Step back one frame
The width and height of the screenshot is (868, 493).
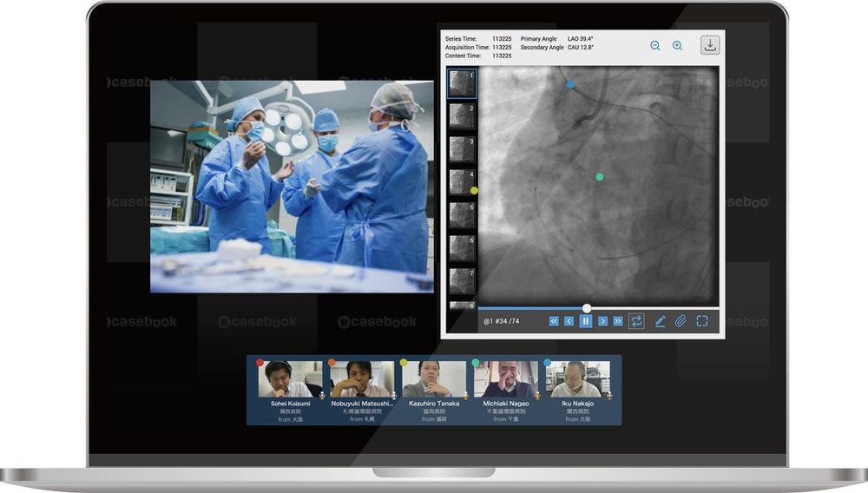pyautogui.click(x=569, y=321)
